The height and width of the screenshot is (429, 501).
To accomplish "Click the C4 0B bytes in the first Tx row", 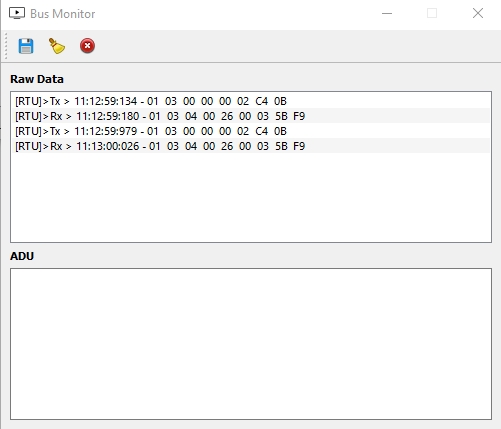I will (271, 101).
